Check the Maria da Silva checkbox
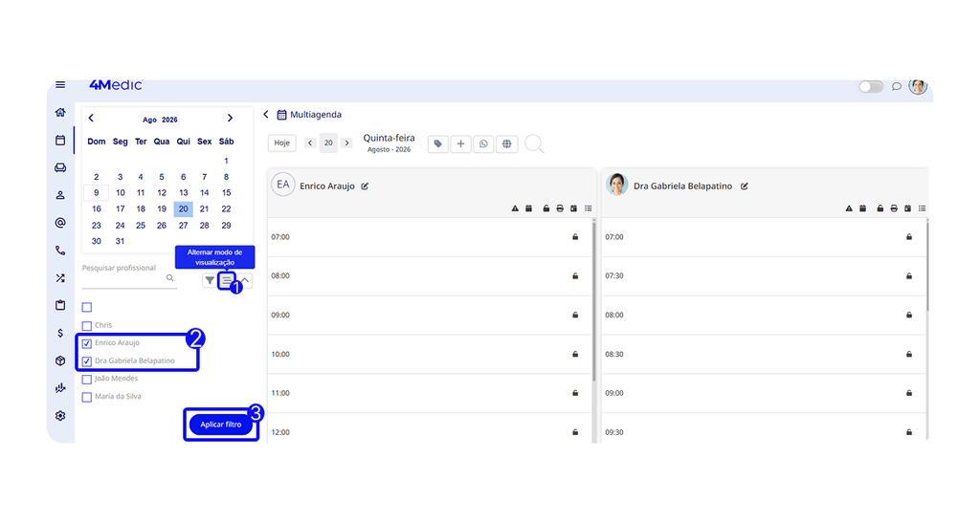This screenshot has height=524, width=980. tap(87, 397)
